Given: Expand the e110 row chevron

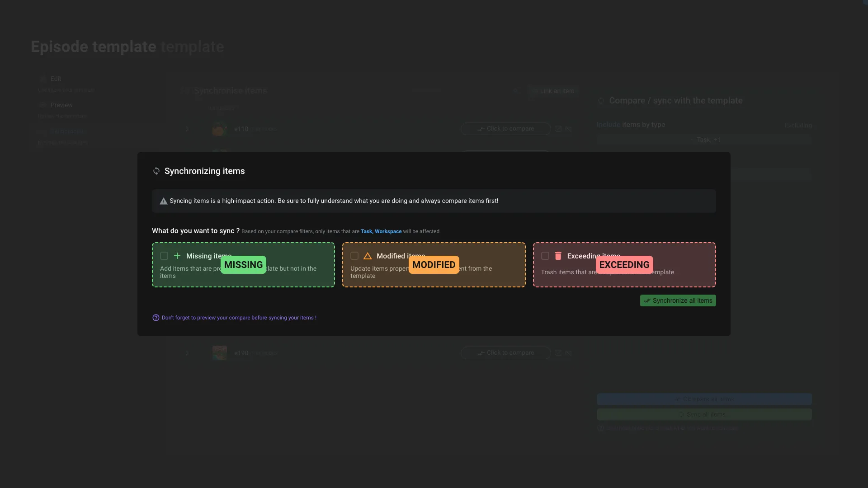Looking at the screenshot, I should pyautogui.click(x=187, y=129).
